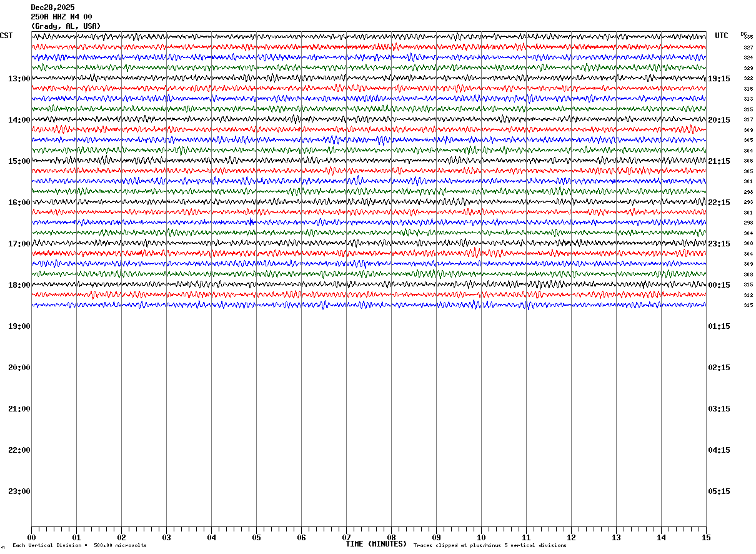Click the location text (Grady, AL, USA)
Viewport: 756px width, 554px height.
[66, 26]
